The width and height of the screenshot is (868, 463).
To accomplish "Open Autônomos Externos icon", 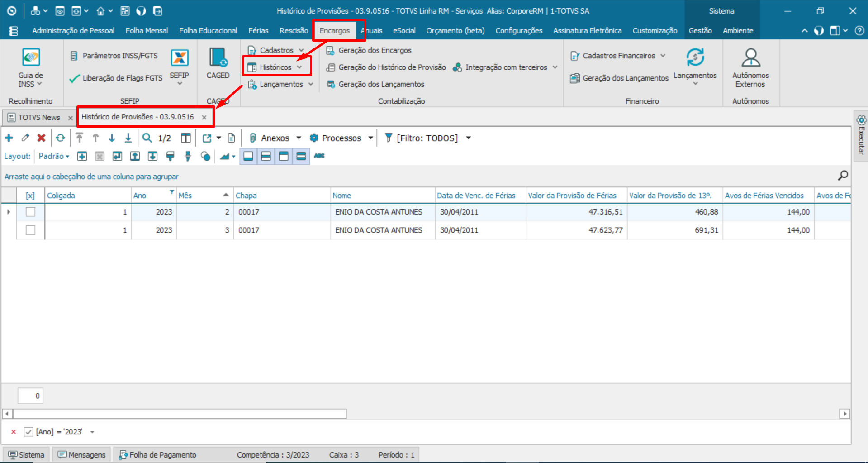I will tap(751, 57).
